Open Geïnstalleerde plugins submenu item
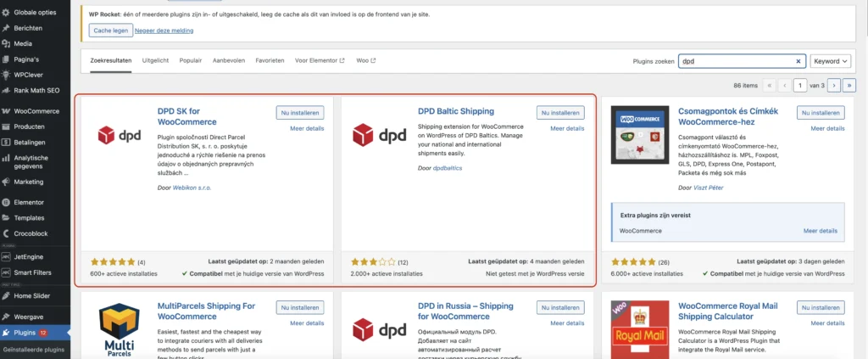Image resolution: width=868 pixels, height=359 pixels. click(34, 350)
